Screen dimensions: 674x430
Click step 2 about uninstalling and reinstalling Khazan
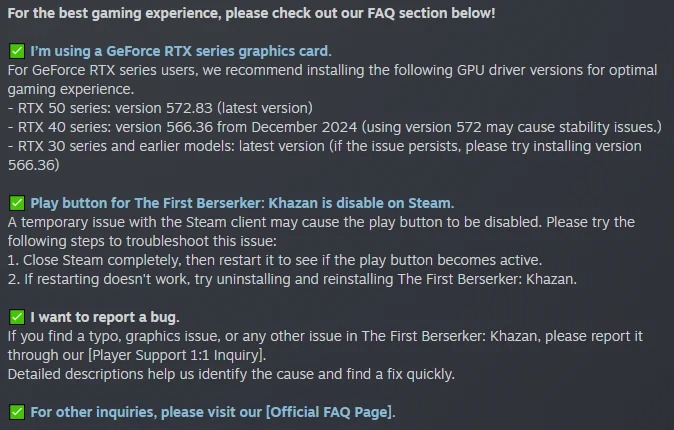tap(292, 279)
